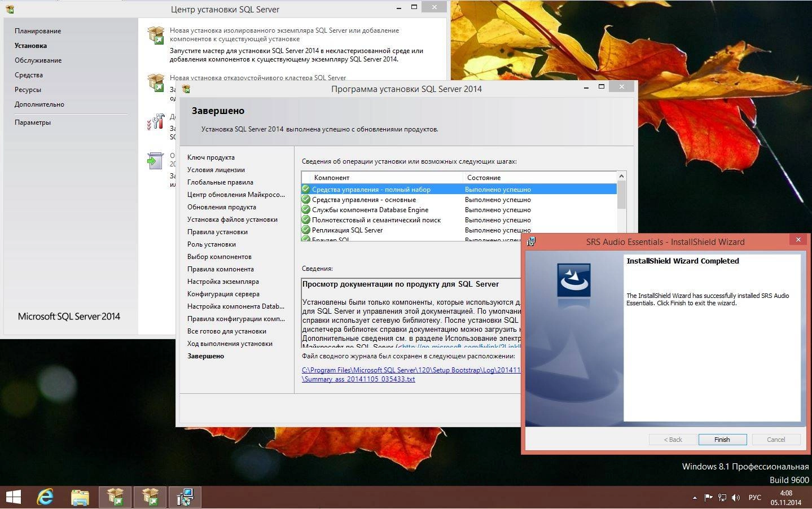
Task: Click tools wrench icon in installation center
Action: 156,121
